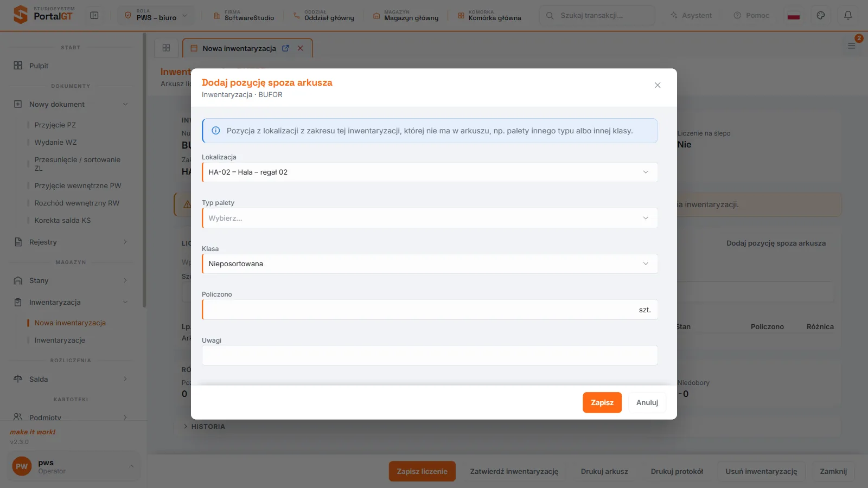Switch language with the Polish flag
This screenshot has width=868, height=488.
click(x=794, y=15)
